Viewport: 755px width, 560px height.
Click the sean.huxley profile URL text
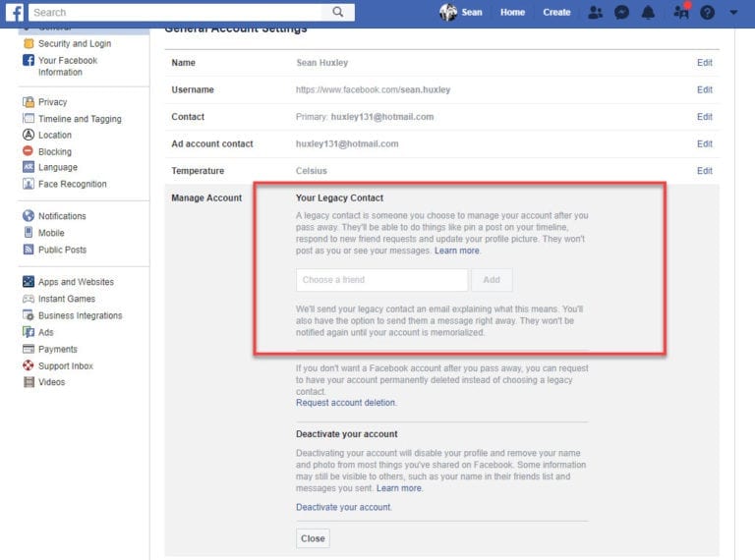tap(374, 89)
